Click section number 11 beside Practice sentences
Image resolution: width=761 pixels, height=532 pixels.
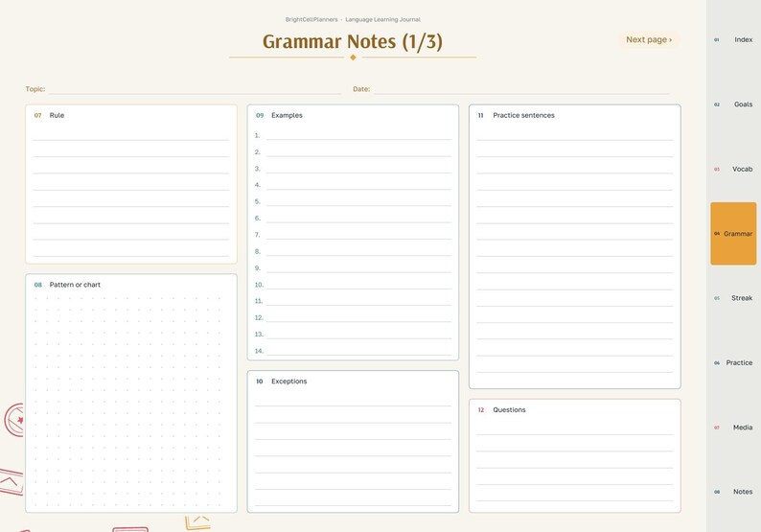(480, 116)
